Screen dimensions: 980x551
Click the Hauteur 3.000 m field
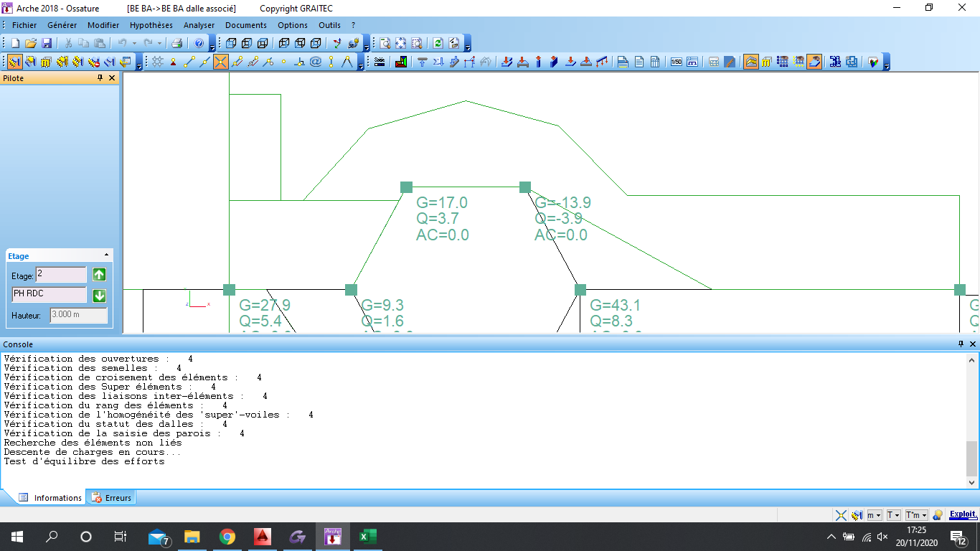[x=79, y=315]
